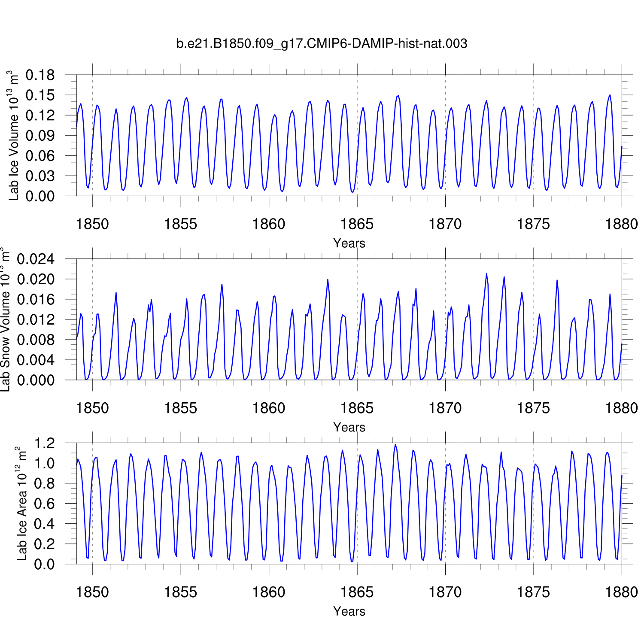
Task: Select the 1875 tick label in middle panel
Action: coord(533,408)
